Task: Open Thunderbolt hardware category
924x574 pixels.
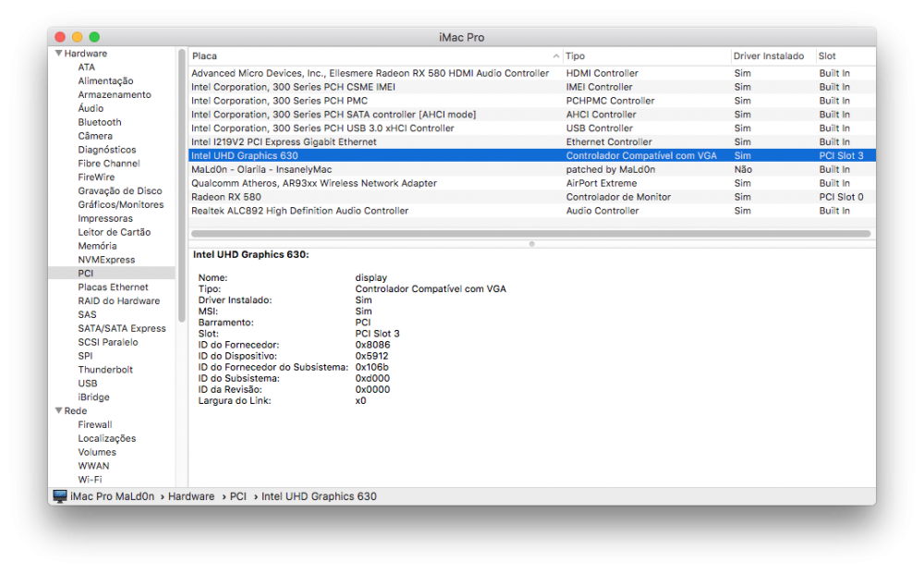Action: (x=105, y=370)
